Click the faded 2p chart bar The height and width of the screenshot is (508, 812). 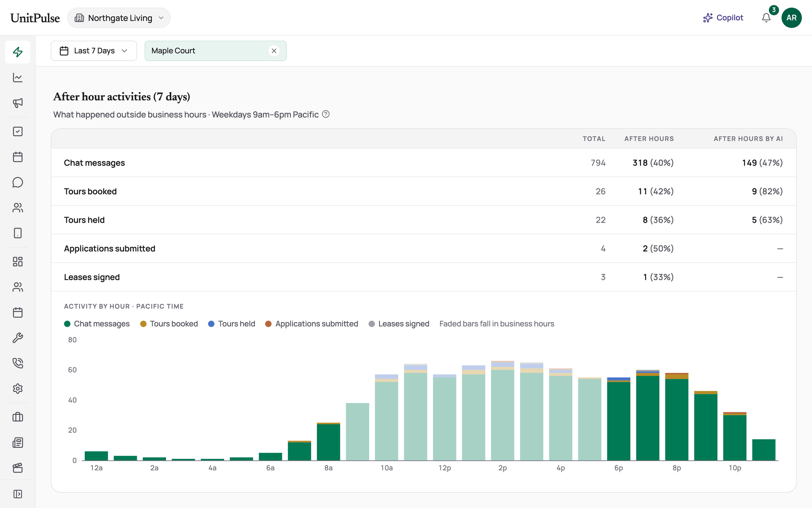tap(502, 411)
